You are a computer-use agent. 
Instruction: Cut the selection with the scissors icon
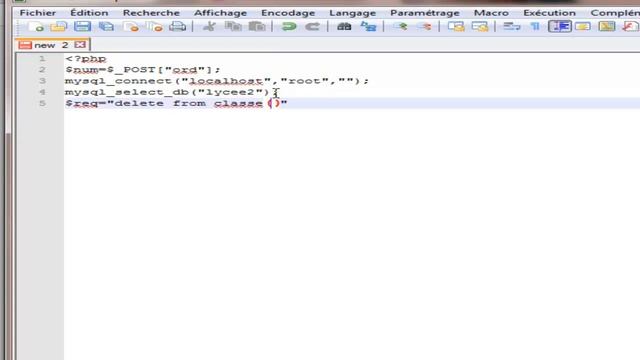209,27
